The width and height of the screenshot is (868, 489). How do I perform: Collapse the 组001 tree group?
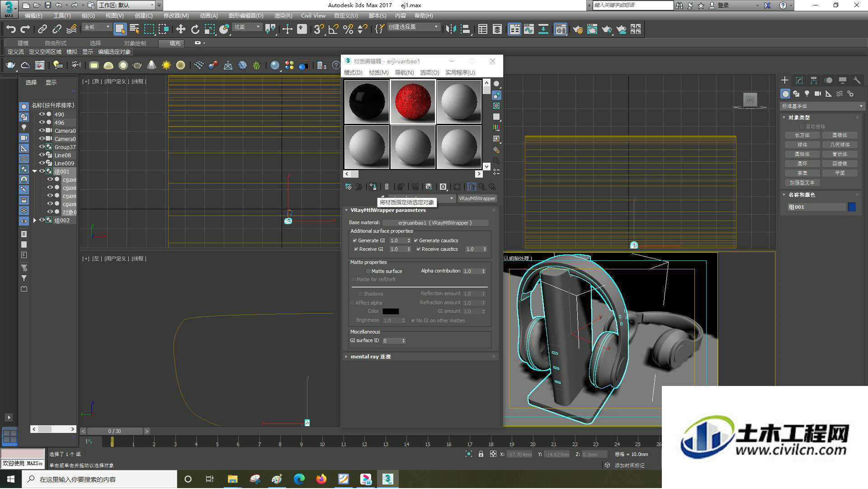point(34,172)
